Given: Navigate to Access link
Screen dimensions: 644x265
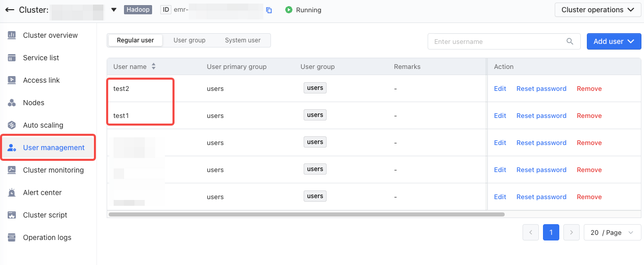Looking at the screenshot, I should pyautogui.click(x=41, y=80).
